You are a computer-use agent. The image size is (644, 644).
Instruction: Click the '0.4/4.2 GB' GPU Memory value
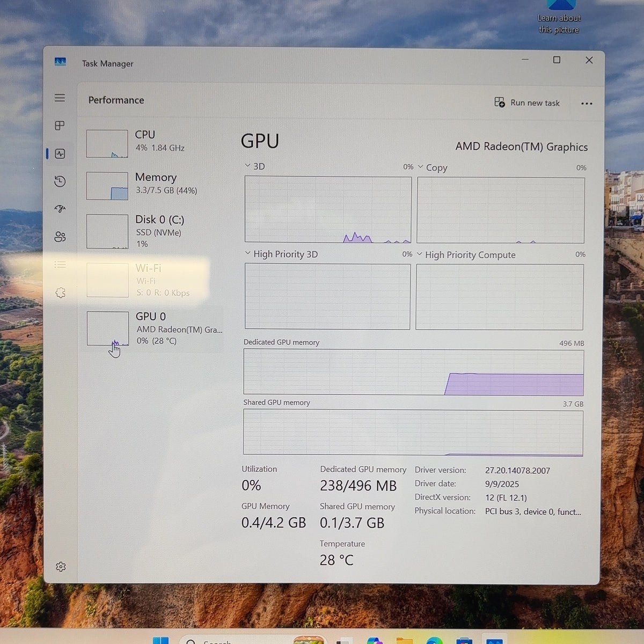(x=273, y=523)
